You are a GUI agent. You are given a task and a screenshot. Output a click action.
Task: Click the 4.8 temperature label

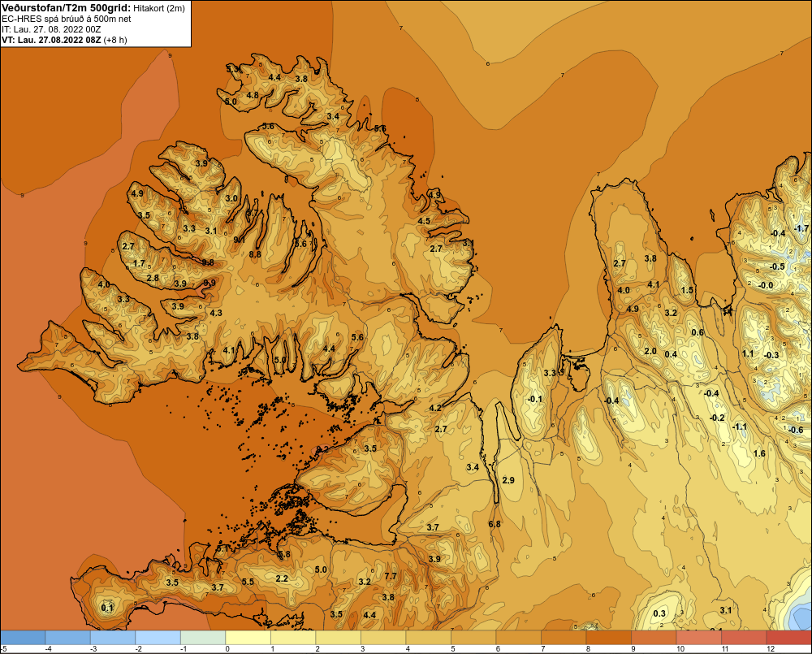(x=253, y=95)
